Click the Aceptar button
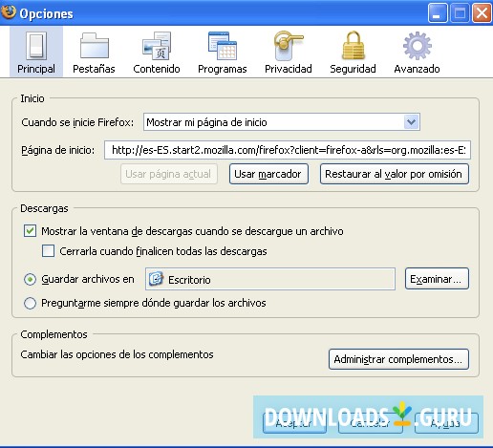 294,423
